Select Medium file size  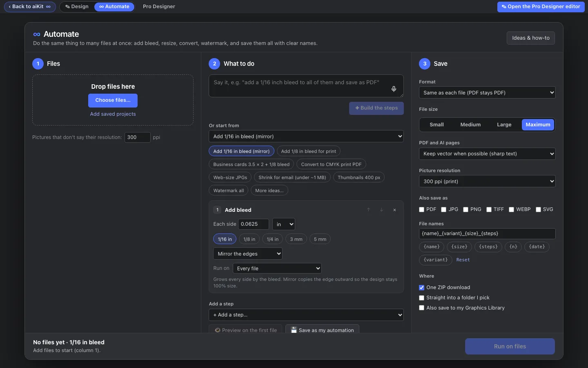[470, 125]
